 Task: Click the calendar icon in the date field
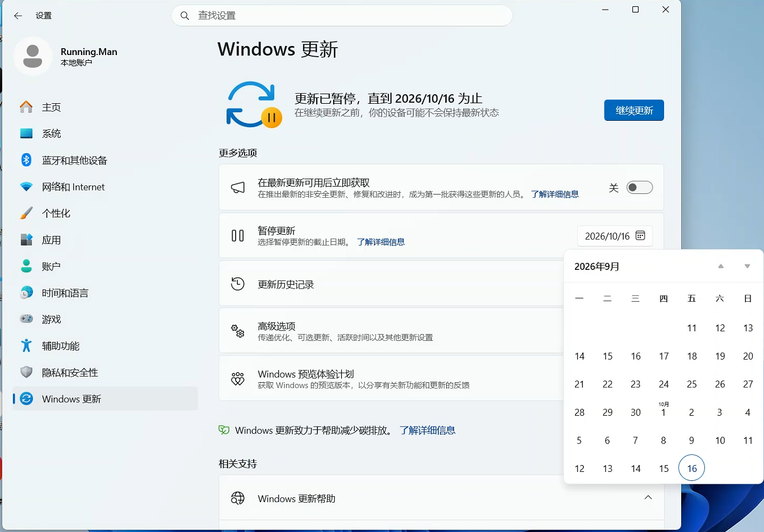tap(640, 236)
